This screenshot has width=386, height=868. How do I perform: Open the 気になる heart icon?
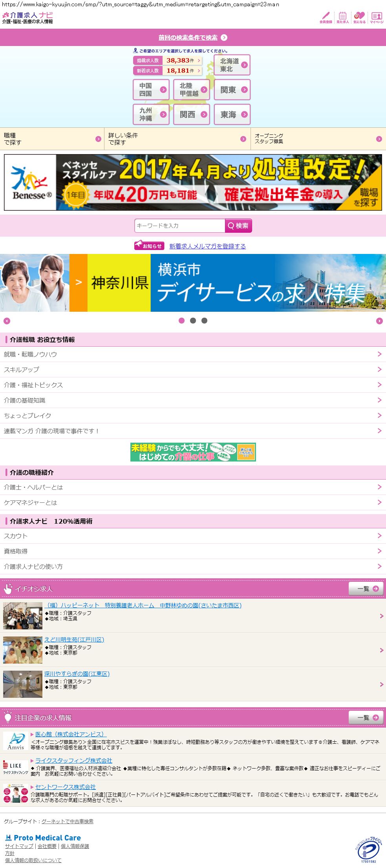(x=359, y=17)
